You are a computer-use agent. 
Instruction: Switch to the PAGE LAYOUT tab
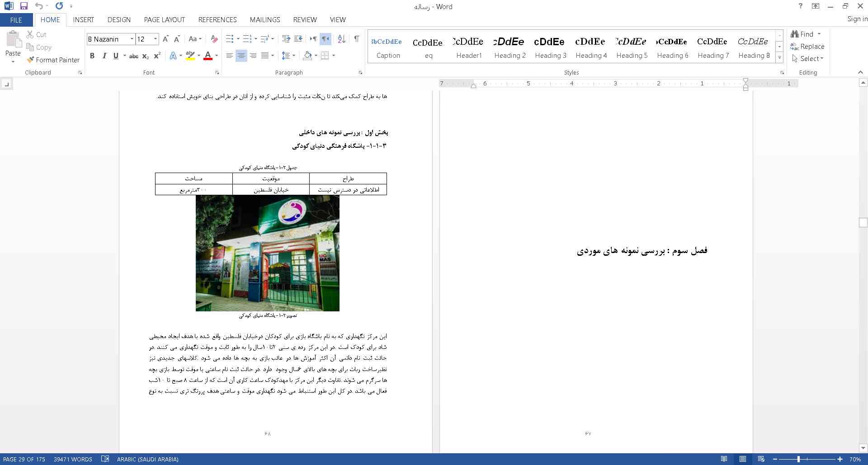coord(165,20)
